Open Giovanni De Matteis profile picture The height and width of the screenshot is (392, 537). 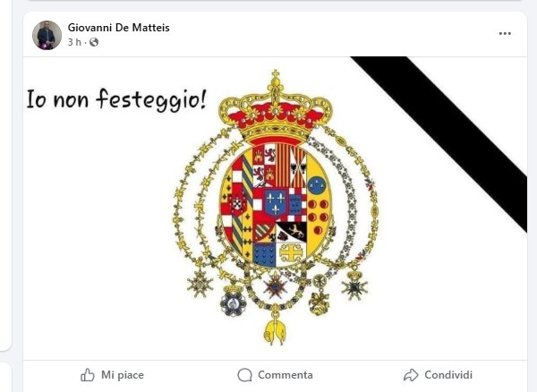[47, 35]
